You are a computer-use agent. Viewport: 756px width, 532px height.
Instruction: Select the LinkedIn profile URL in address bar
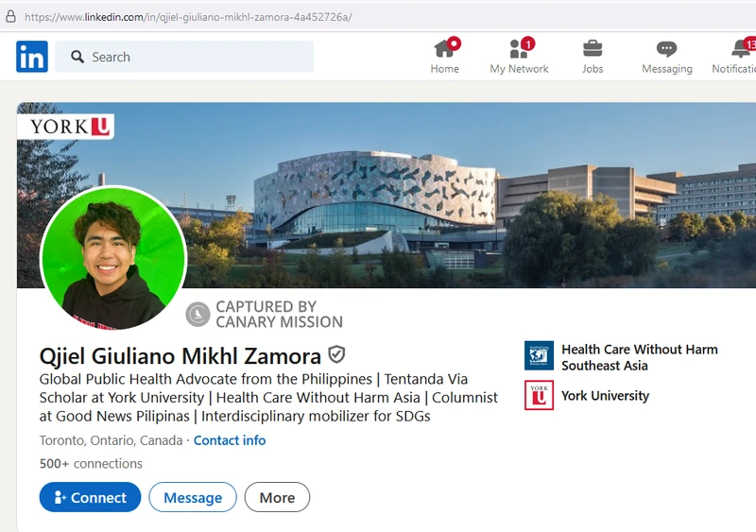pyautogui.click(x=188, y=17)
